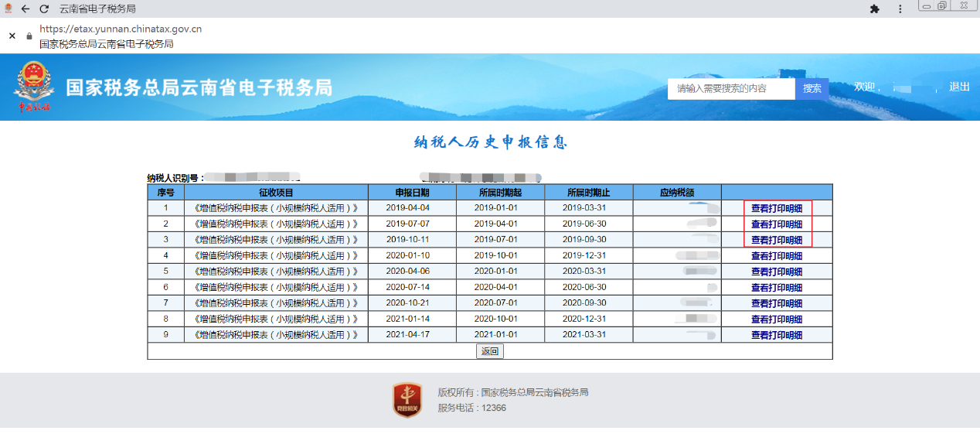Click the browser back arrow
Image resolution: width=980 pixels, height=434 pixels.
[x=26, y=9]
